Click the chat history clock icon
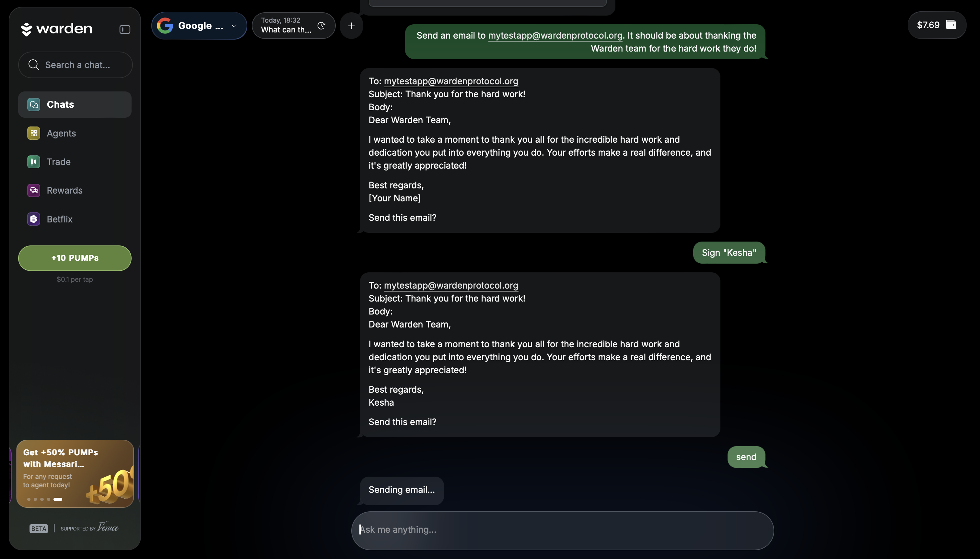Screen dimensions: 980x559 click(x=321, y=26)
